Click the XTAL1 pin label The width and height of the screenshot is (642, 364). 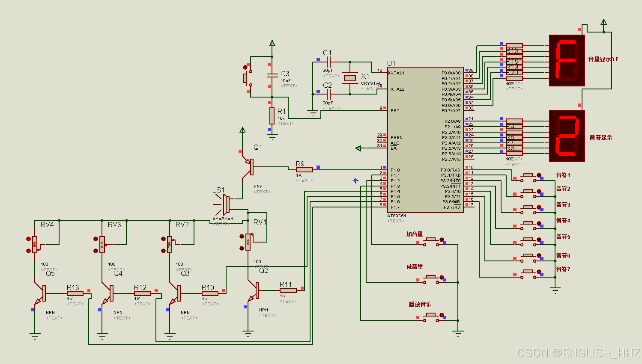pos(397,73)
